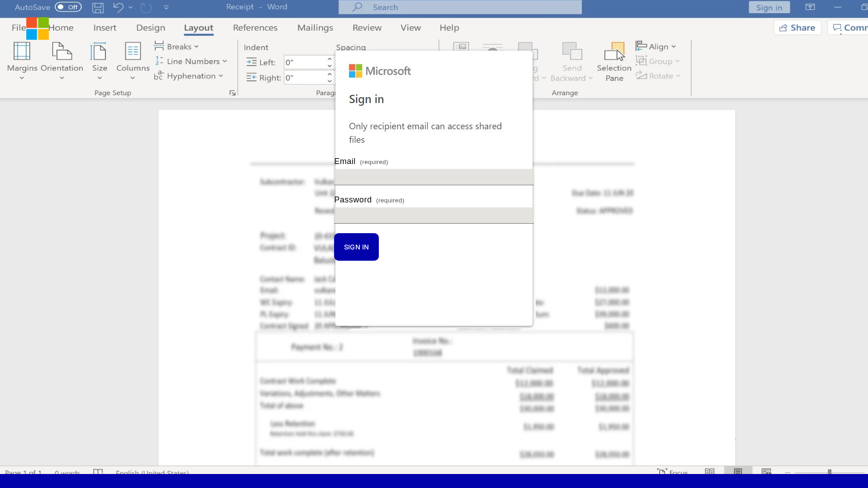This screenshot has height=488, width=868.
Task: Increase the Indent Left value
Action: click(x=330, y=59)
